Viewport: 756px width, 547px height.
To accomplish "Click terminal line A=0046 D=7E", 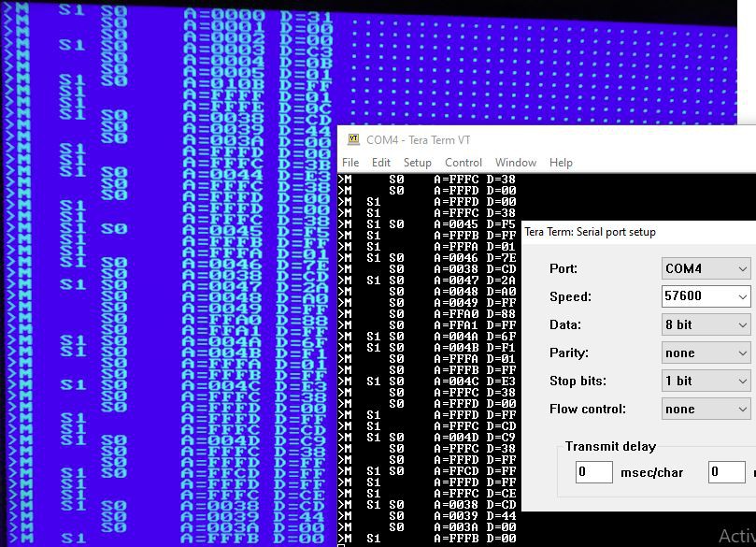I will [427, 258].
